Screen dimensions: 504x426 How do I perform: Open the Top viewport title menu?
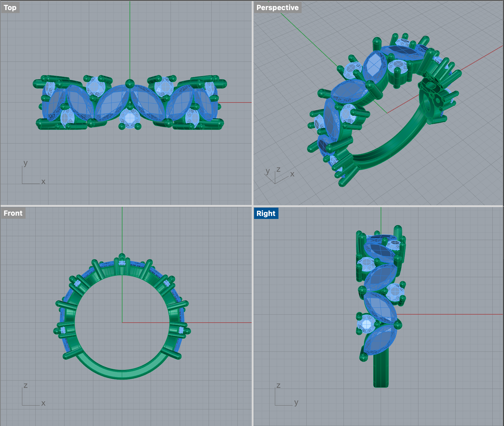(x=10, y=8)
